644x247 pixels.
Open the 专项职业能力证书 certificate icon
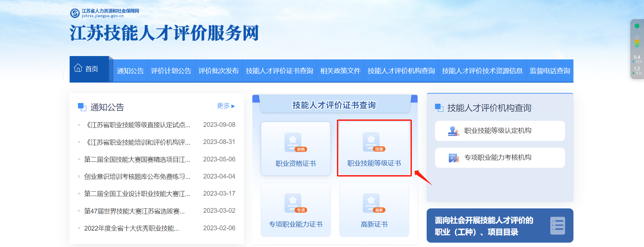[x=293, y=203]
